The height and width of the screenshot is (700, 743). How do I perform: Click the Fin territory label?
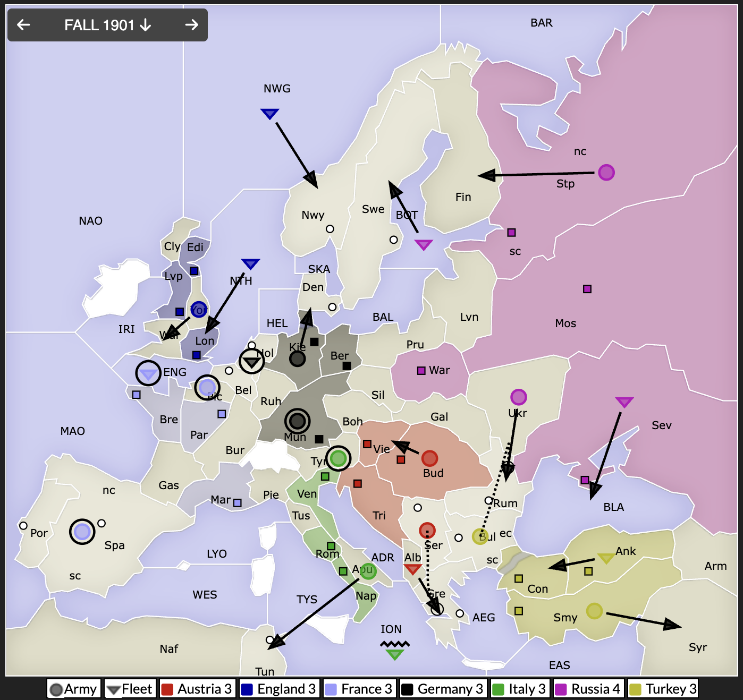(463, 197)
